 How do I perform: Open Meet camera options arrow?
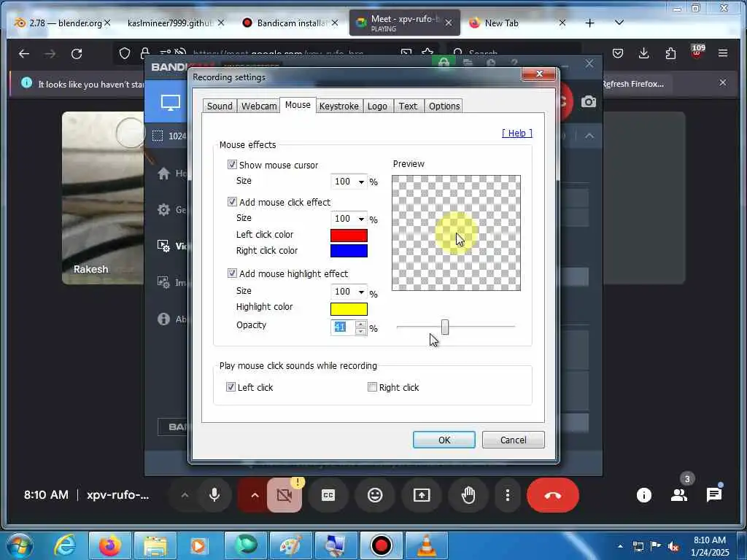click(255, 495)
